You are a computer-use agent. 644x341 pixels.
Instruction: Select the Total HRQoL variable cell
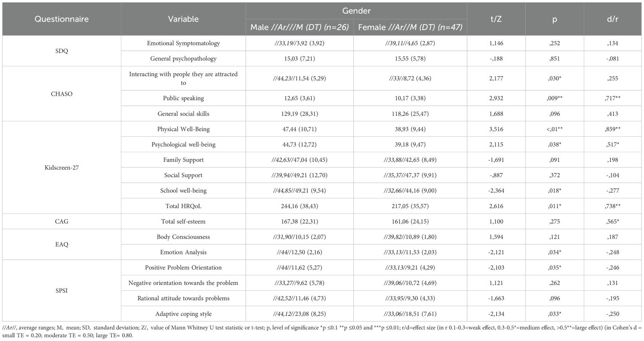click(x=183, y=206)
